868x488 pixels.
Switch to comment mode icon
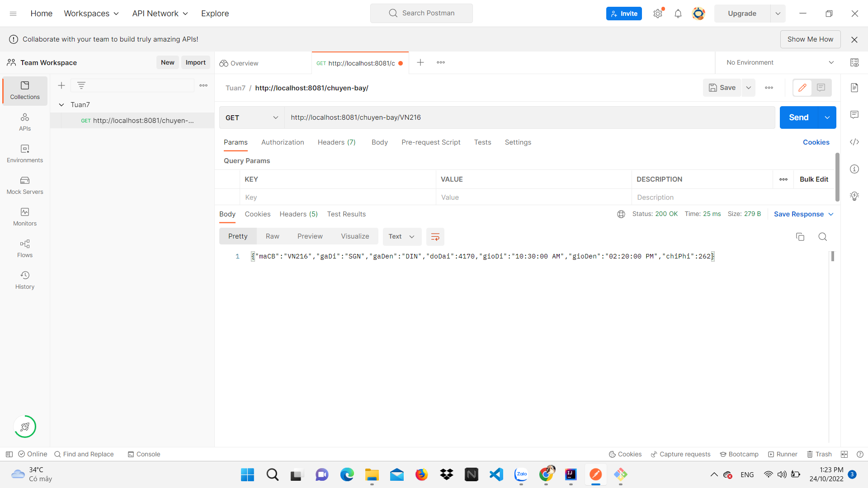(x=821, y=88)
